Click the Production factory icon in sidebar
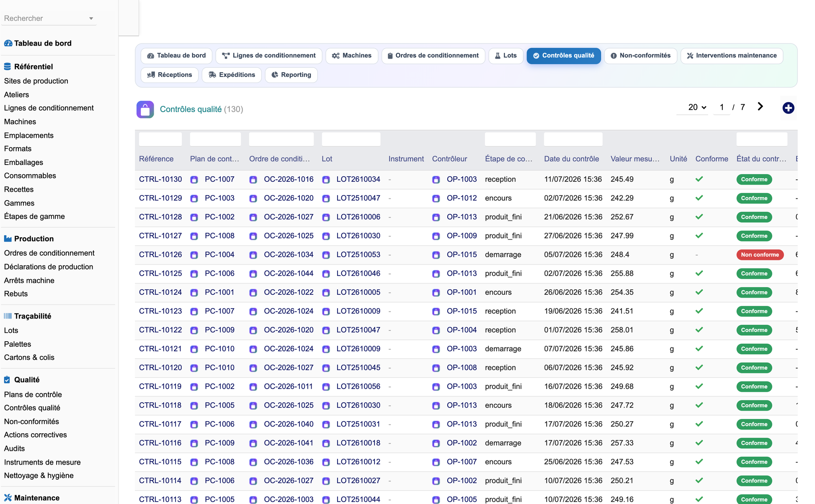 (8, 239)
